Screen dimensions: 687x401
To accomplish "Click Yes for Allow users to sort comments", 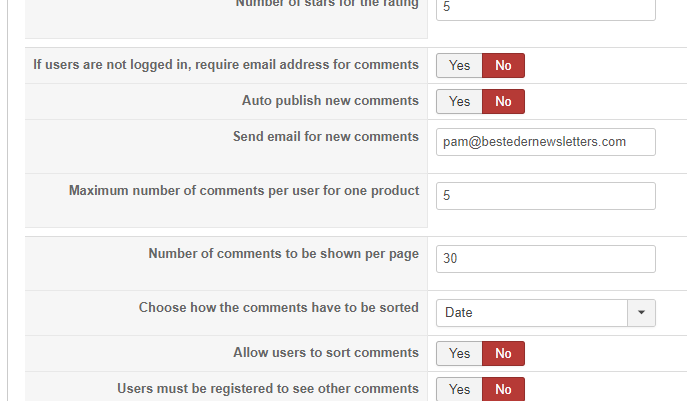I will (x=459, y=354).
